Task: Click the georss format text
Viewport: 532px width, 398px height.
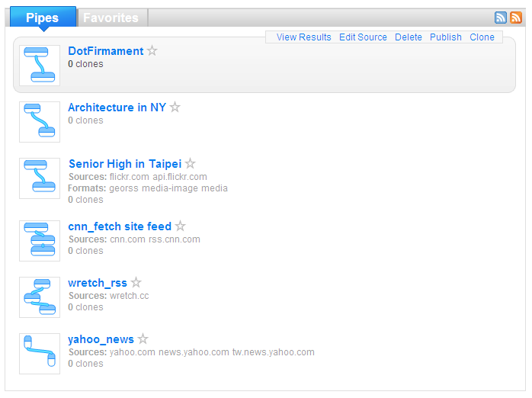Action: (x=123, y=188)
